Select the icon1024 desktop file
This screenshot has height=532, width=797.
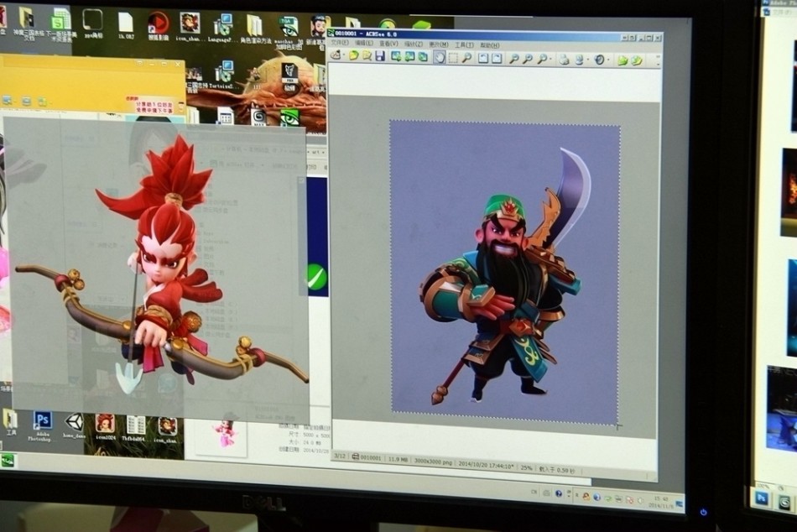pos(105,427)
